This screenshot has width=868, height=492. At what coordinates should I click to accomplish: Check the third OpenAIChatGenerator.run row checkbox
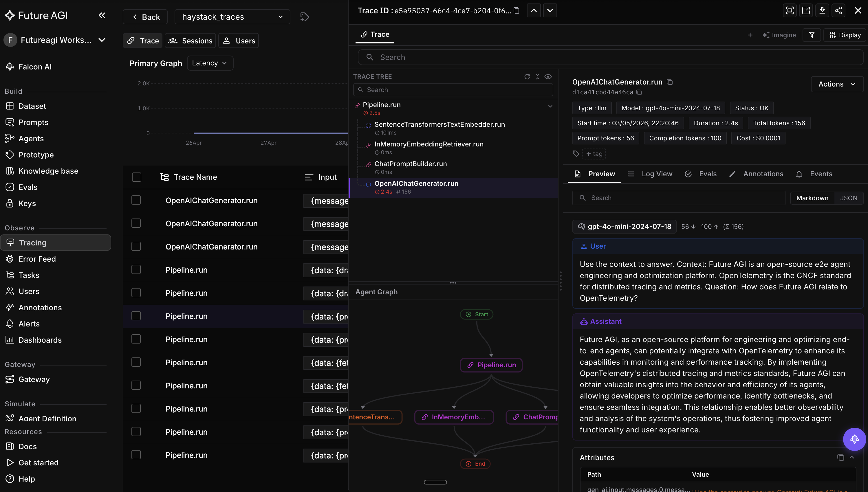pos(136,246)
